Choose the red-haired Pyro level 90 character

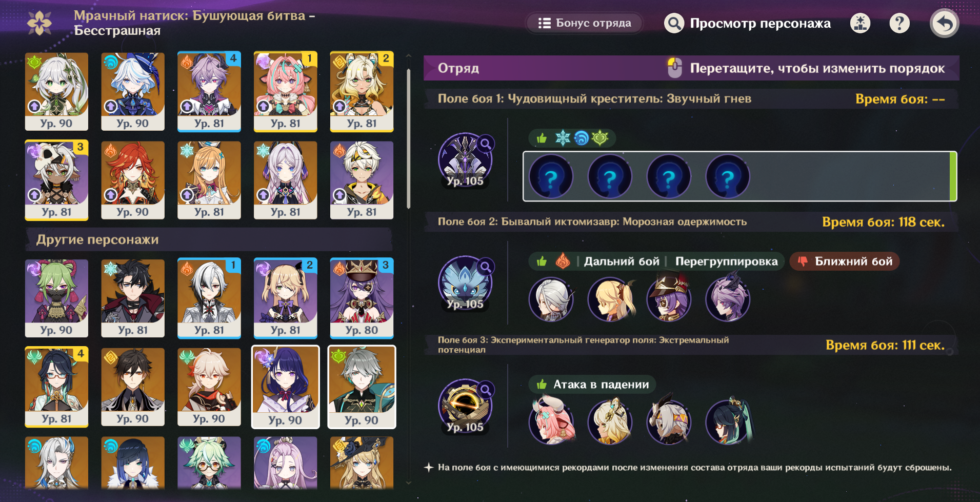(133, 180)
